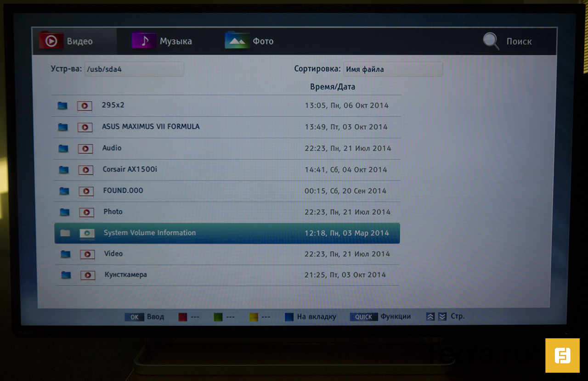Open the Сортировка dropdown set to Имя файла
The image size is (588, 381).
(393, 69)
